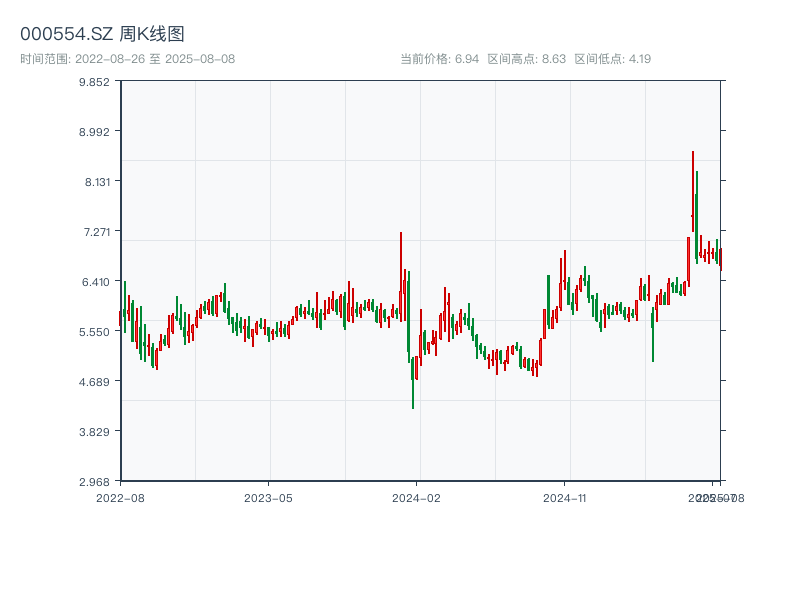Image resolution: width=800 pixels, height=600 pixels.
Task: Click the green candlestick with the lowest wick near 4.19
Action: tap(413, 383)
